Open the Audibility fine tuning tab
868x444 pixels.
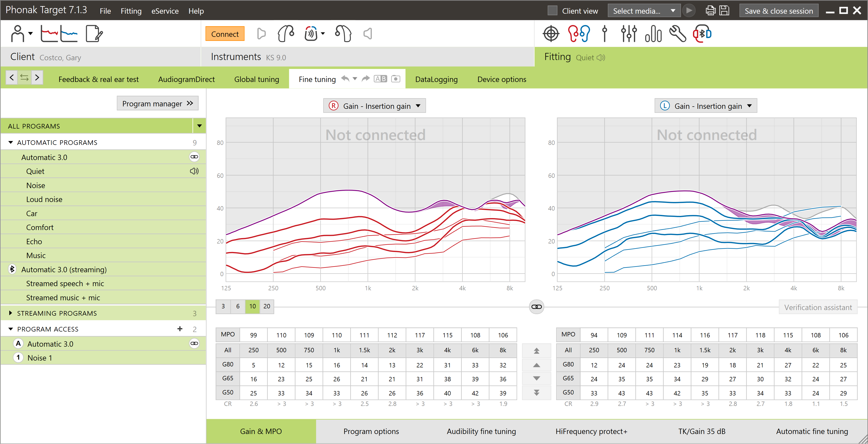click(x=481, y=431)
